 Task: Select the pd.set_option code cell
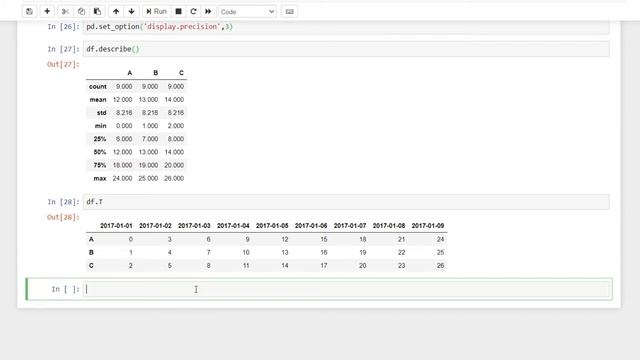pos(346,27)
